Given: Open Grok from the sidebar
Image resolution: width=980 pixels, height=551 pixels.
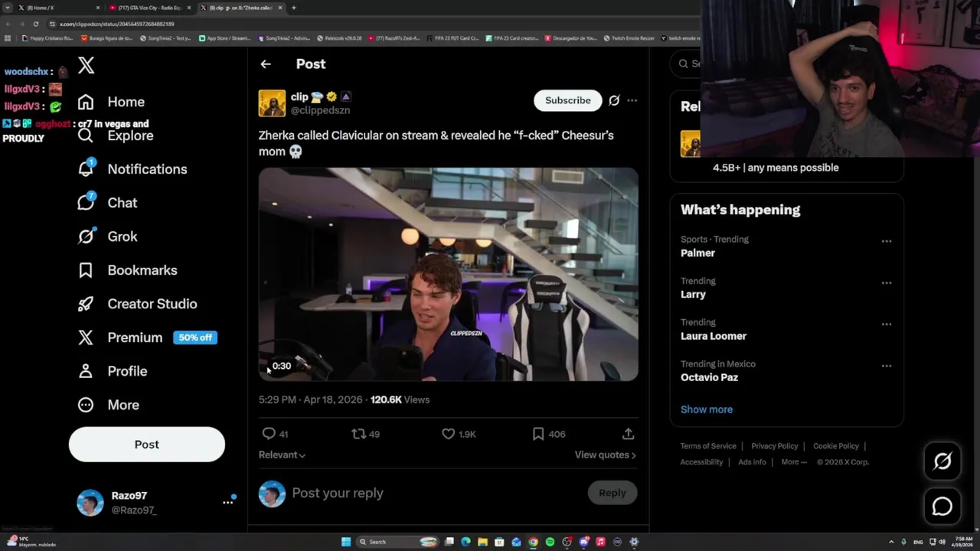Looking at the screenshot, I should point(107,236).
